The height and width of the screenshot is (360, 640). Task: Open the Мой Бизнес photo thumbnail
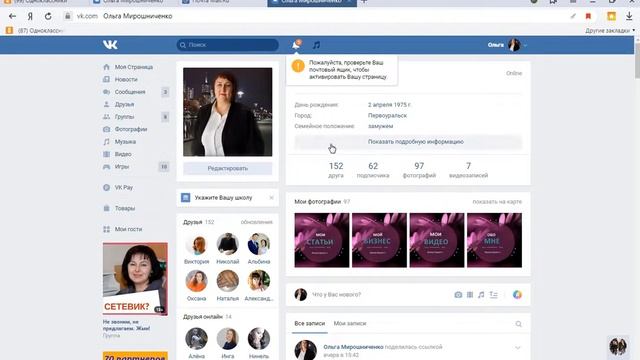379,240
